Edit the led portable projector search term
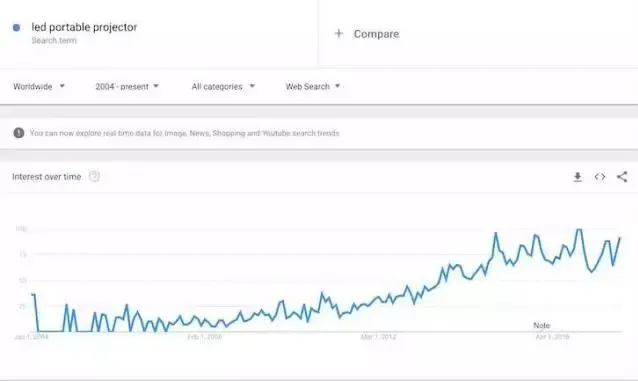This screenshot has height=381, width=638. (84, 27)
